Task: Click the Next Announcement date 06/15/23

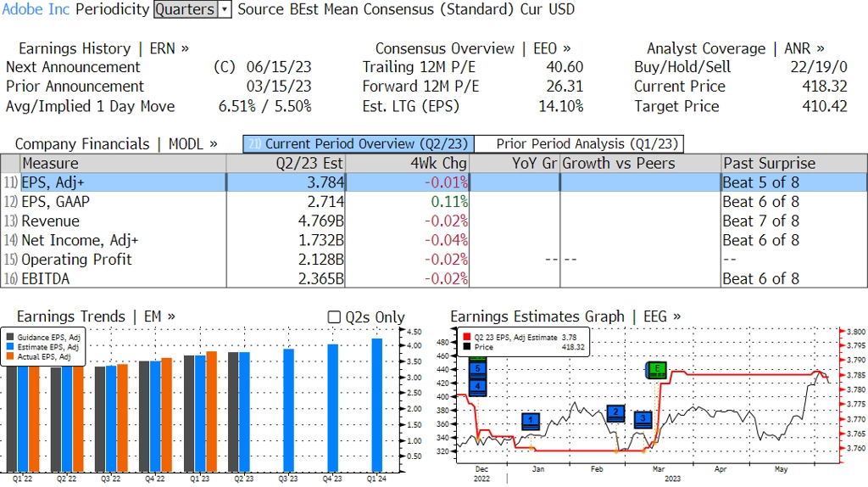Action: 279,67
